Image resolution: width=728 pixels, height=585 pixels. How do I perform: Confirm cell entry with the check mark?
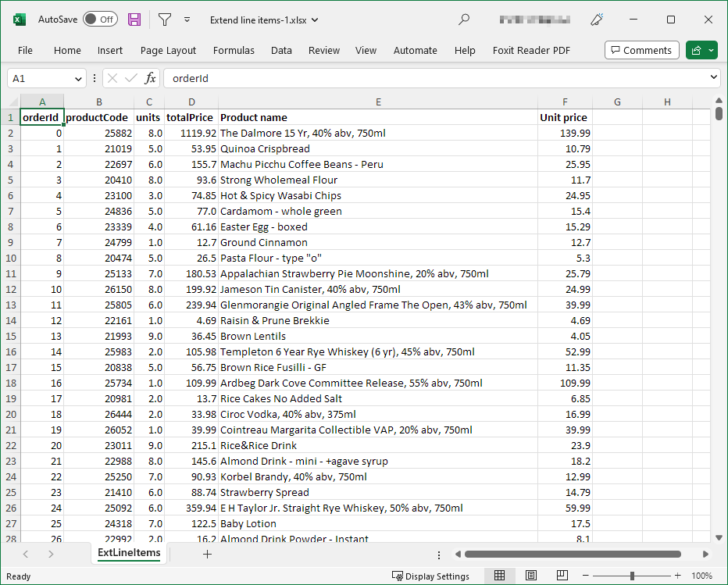click(x=130, y=78)
